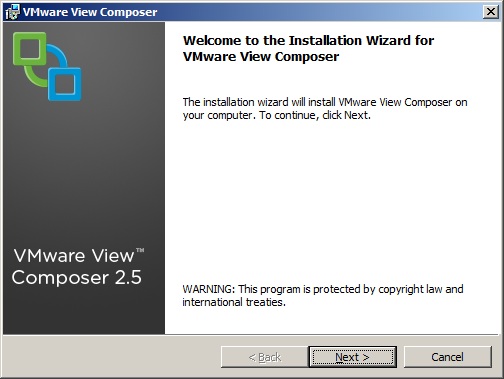Viewport: 504px width, 379px height.
Task: Click the blue square of the VMware View logo
Action: point(65,84)
